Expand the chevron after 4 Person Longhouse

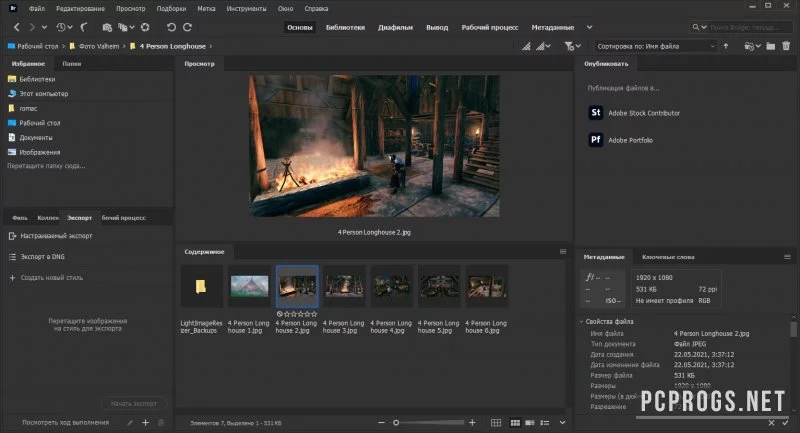pos(211,46)
